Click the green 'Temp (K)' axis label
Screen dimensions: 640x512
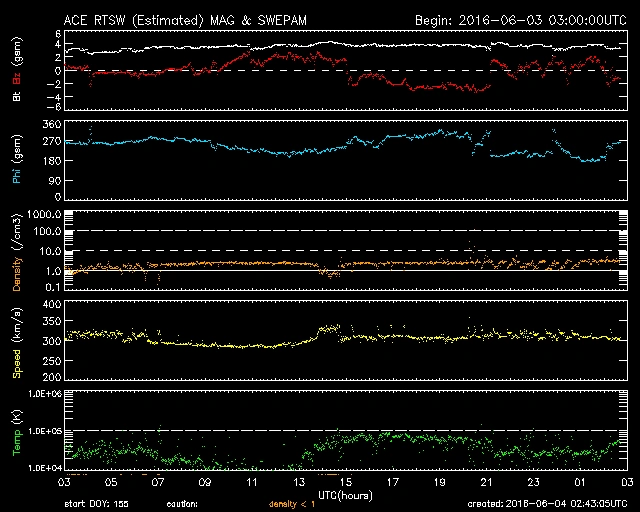(x=17, y=433)
